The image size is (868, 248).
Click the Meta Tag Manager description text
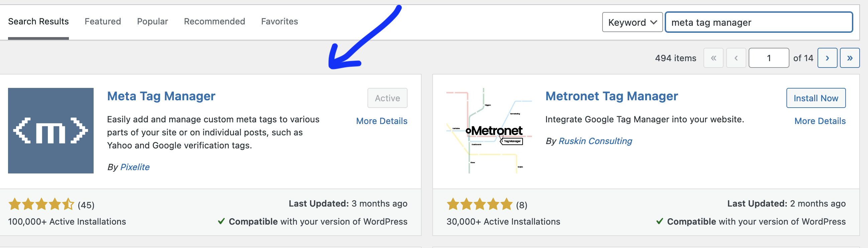tap(213, 132)
